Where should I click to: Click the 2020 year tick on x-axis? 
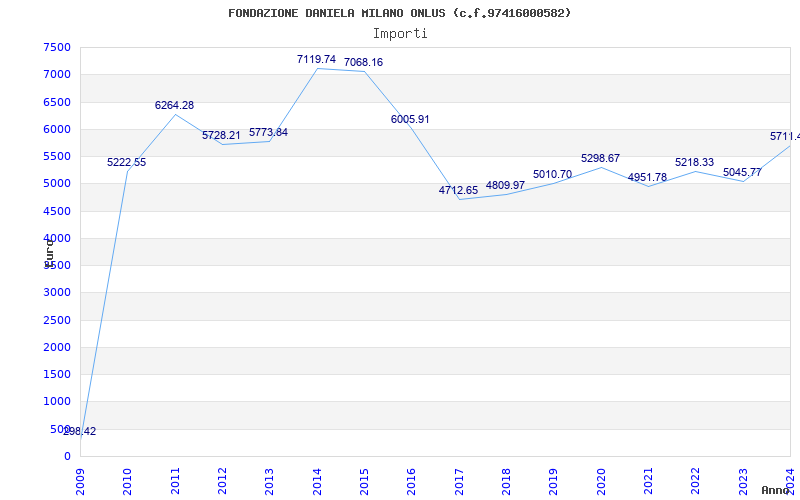[601, 479]
